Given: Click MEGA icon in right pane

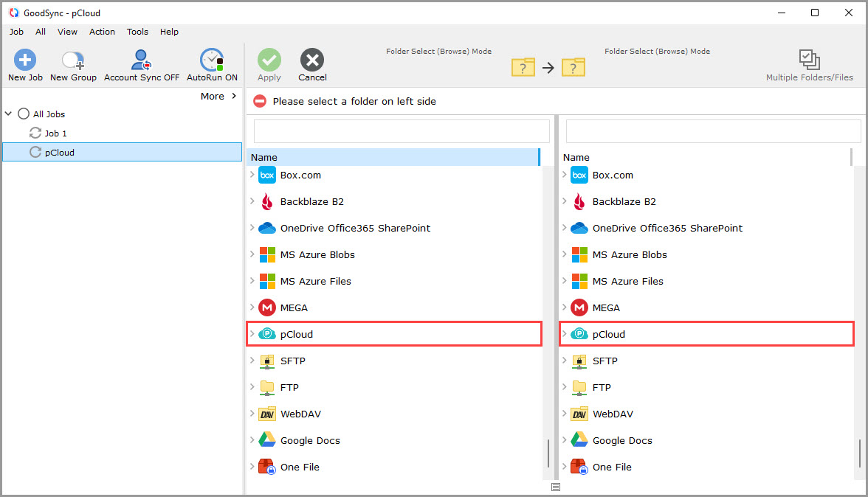Looking at the screenshot, I should [579, 308].
